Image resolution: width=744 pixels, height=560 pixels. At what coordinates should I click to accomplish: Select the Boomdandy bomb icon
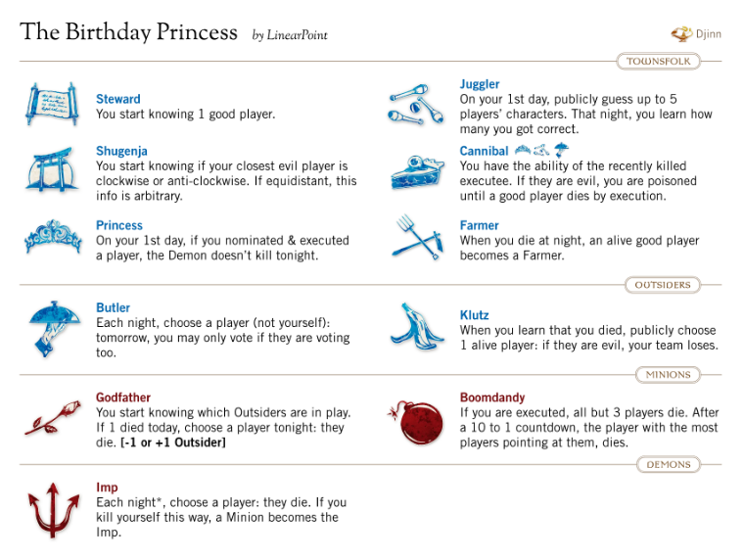(x=416, y=422)
